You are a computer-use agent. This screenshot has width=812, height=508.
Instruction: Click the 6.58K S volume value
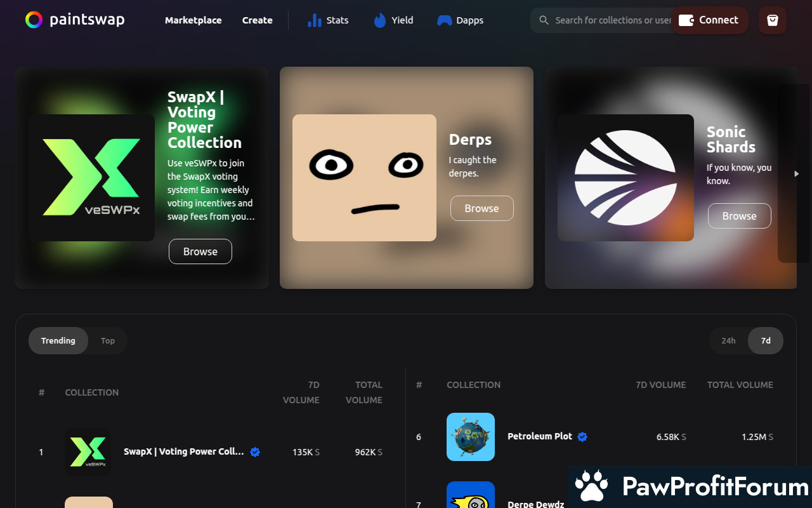coord(671,437)
